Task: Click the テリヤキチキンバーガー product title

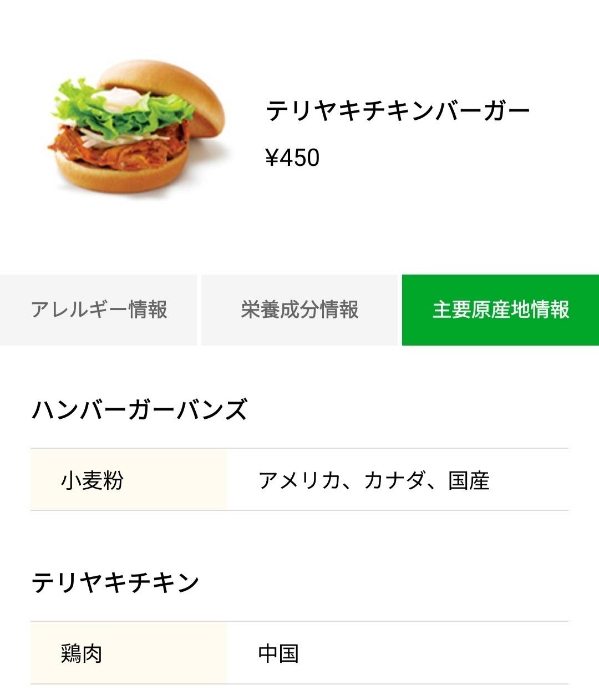Action: (398, 110)
